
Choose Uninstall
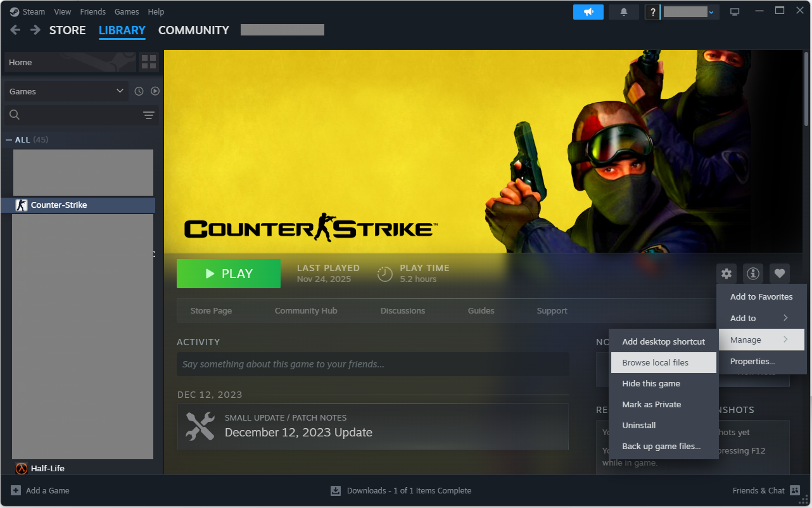click(x=663, y=425)
